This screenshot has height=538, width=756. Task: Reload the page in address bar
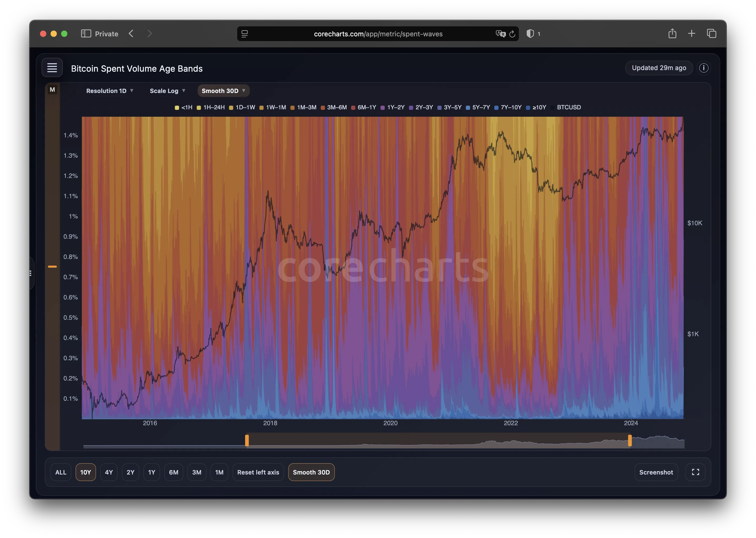pos(512,34)
